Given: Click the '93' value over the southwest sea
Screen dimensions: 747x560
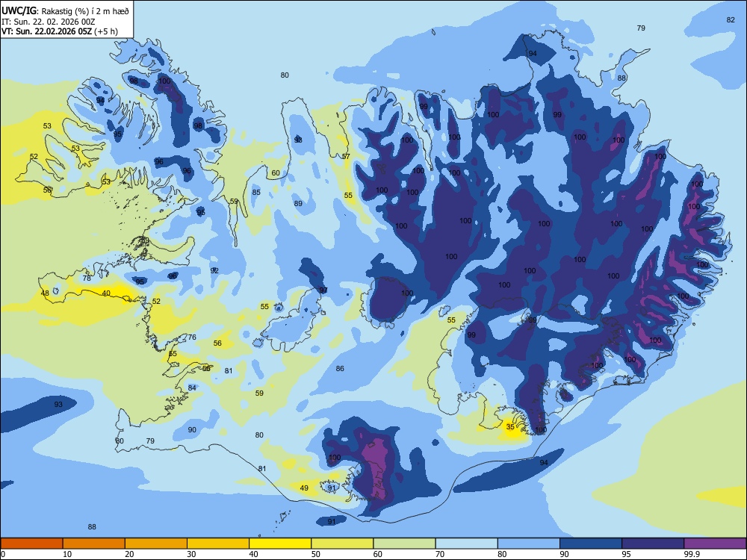Looking at the screenshot, I should coord(58,404).
